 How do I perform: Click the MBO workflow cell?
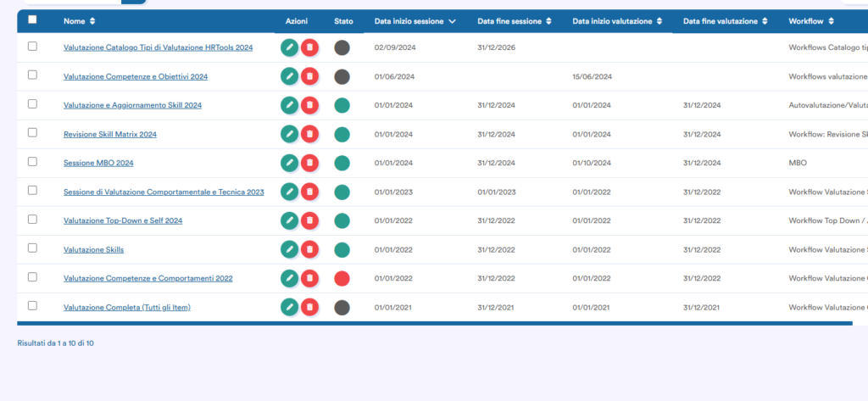pyautogui.click(x=798, y=164)
